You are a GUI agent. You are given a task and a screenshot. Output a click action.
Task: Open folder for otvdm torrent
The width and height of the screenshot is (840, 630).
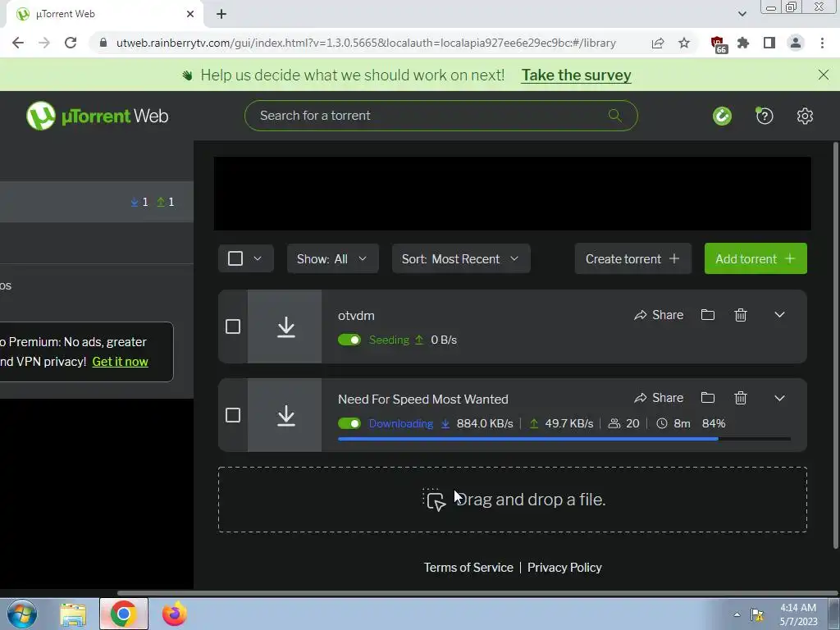click(708, 314)
